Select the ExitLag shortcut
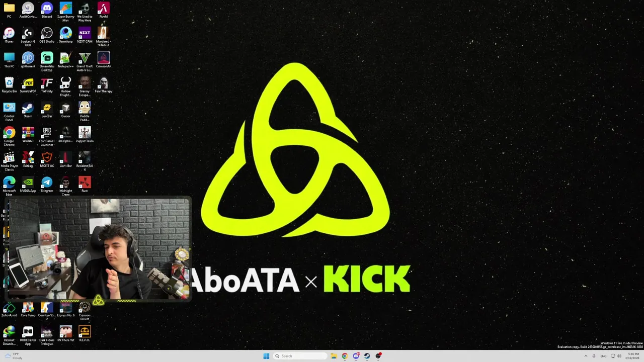The image size is (644, 362). tap(28, 159)
